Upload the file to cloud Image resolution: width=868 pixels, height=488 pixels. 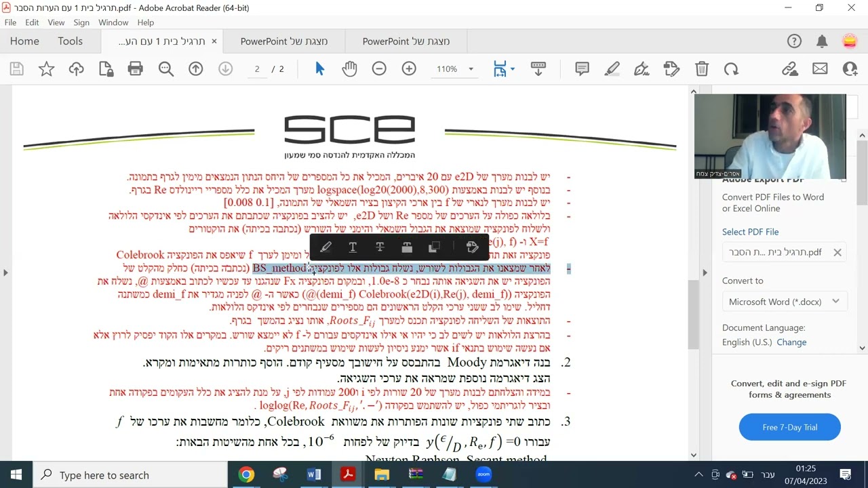[x=76, y=68]
